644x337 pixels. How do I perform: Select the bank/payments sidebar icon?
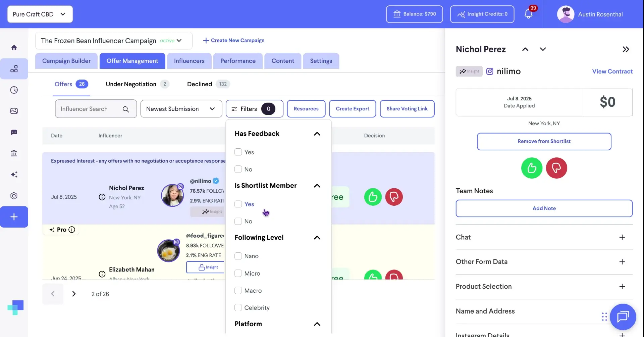coord(14,153)
